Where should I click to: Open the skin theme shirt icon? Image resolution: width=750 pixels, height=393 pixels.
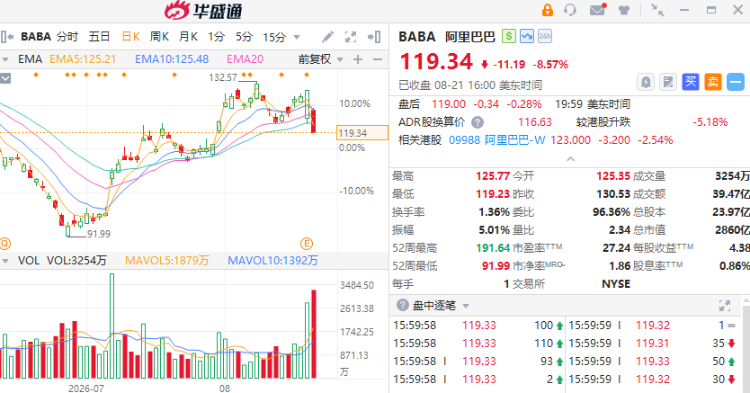624,10
